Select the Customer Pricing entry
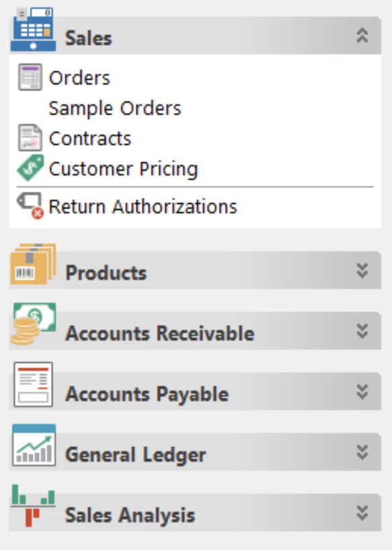This screenshot has height=550, width=392. (x=123, y=169)
